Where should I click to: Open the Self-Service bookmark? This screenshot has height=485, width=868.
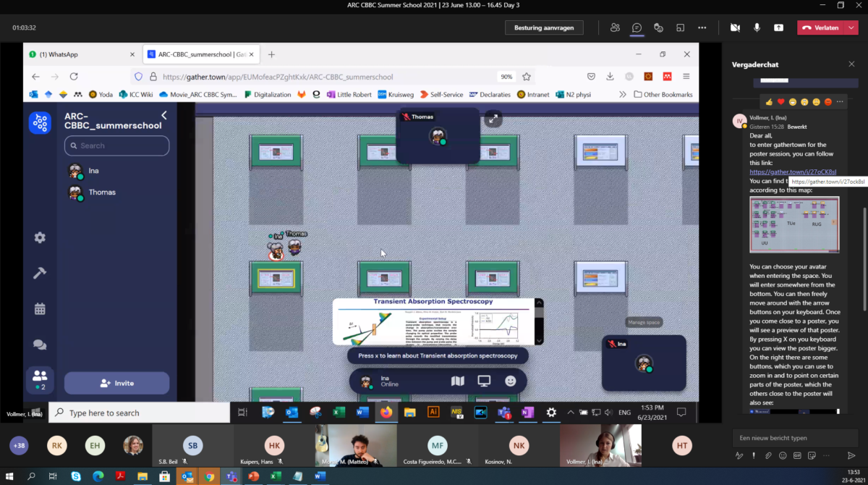click(x=441, y=94)
